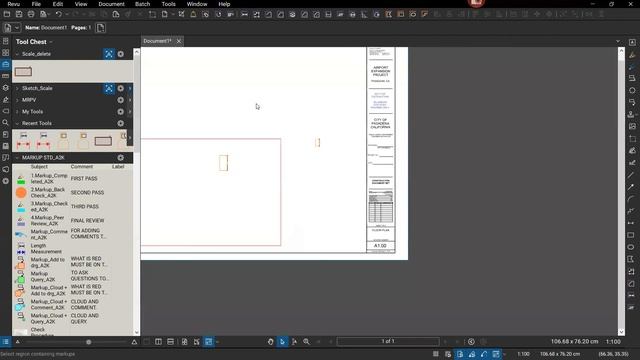Click the bell notification toolbar icon
640x360 pixels.
pyautogui.click(x=193, y=14)
